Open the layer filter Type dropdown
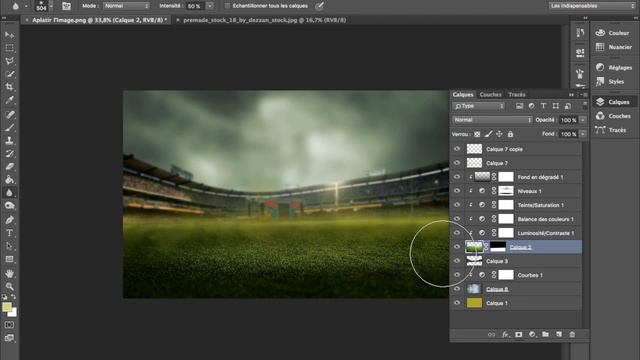Image resolution: width=640 pixels, height=360 pixels. [479, 106]
